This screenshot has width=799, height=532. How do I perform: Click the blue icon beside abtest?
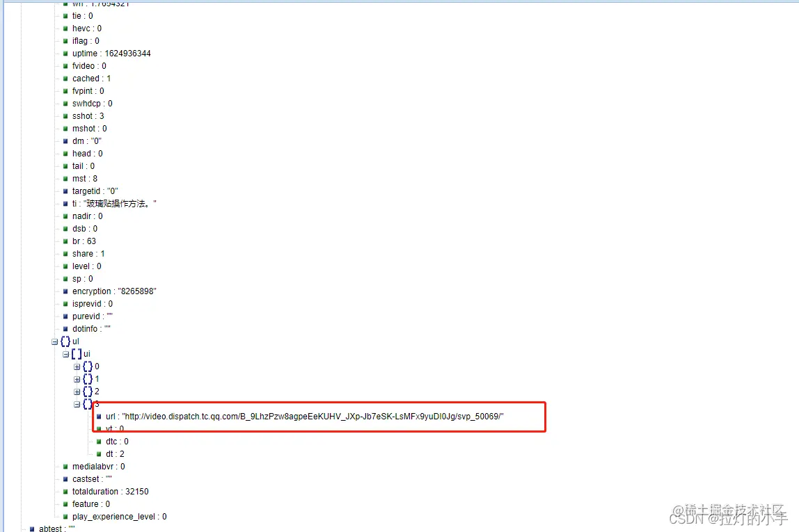pyautogui.click(x=32, y=529)
